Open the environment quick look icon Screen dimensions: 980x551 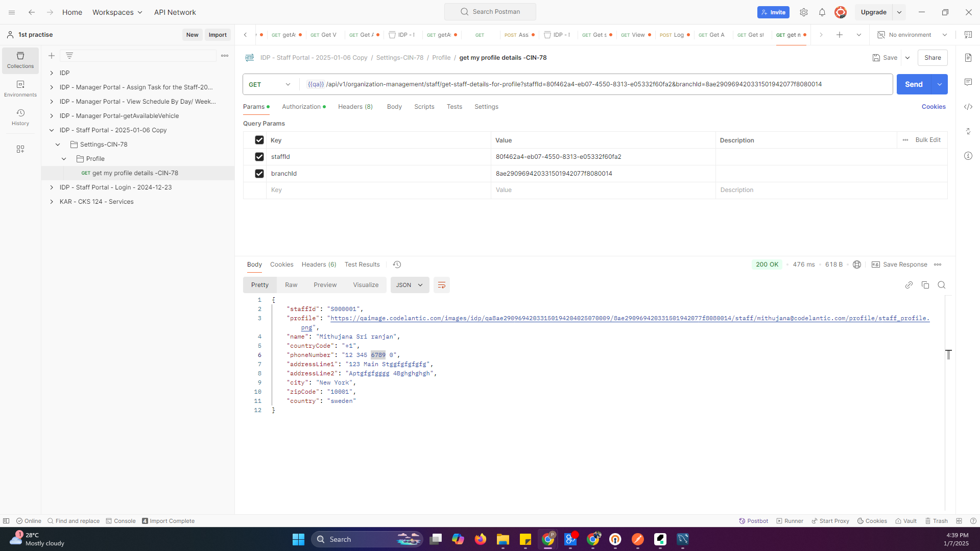968,35
